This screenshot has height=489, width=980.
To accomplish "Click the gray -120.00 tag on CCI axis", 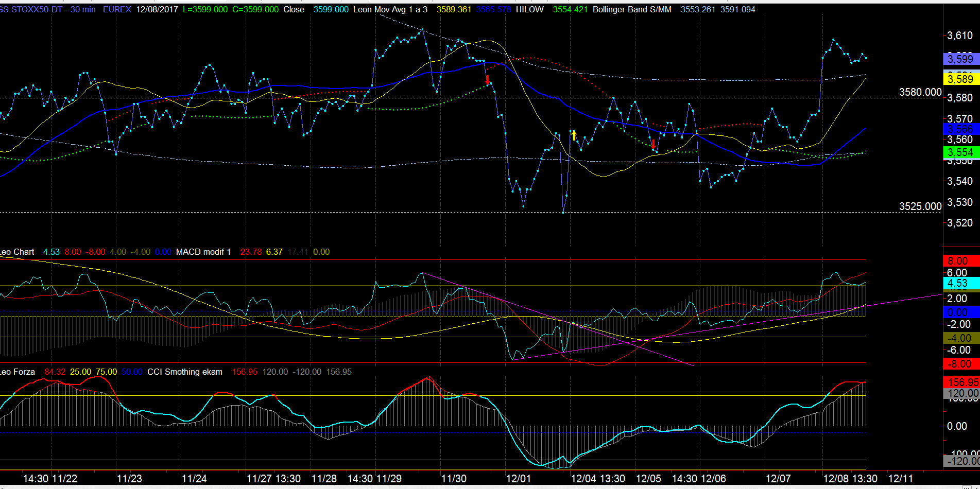I will pos(961,461).
